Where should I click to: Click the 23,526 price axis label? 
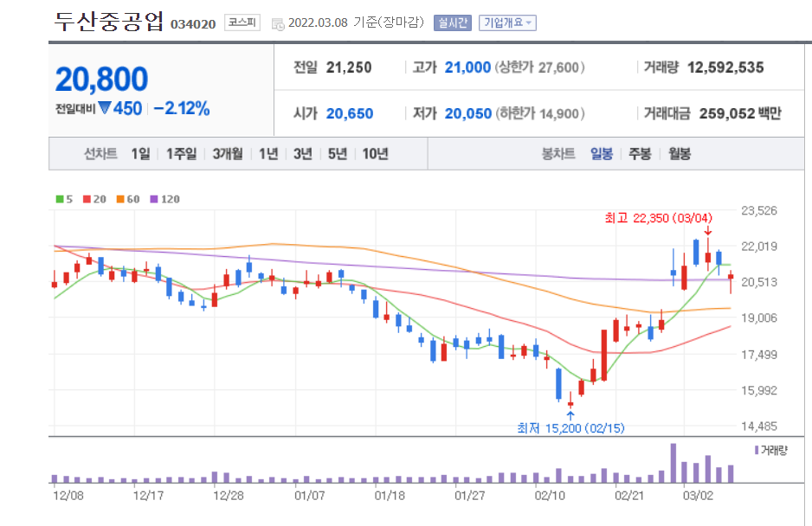(758, 210)
